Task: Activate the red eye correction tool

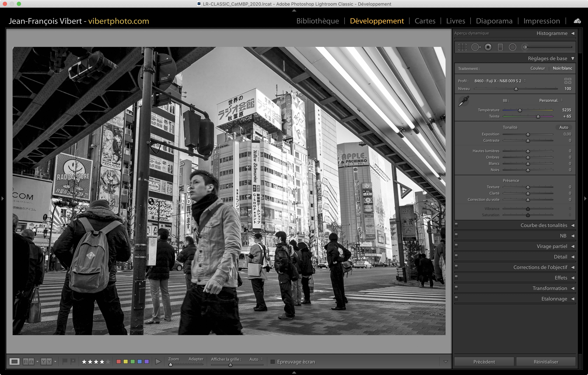Action: tap(488, 47)
